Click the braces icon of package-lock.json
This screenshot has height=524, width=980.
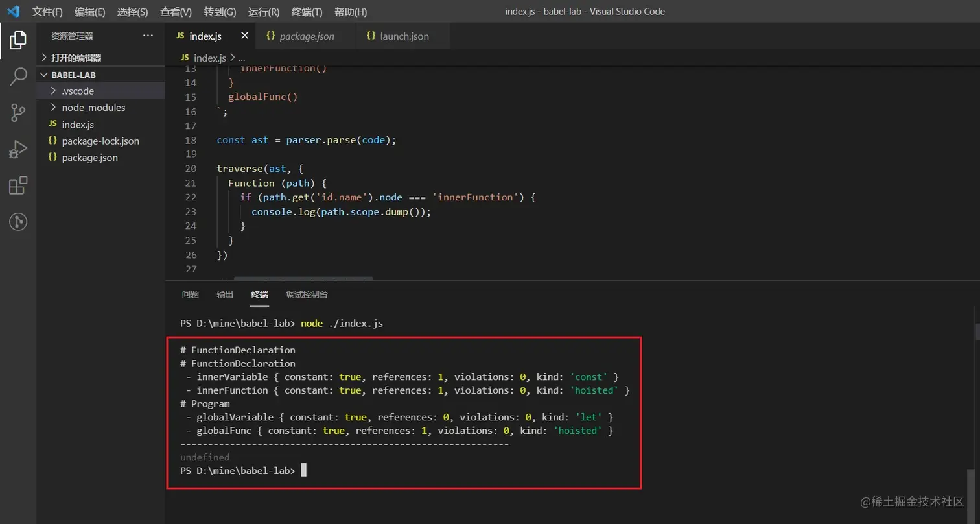pos(52,141)
